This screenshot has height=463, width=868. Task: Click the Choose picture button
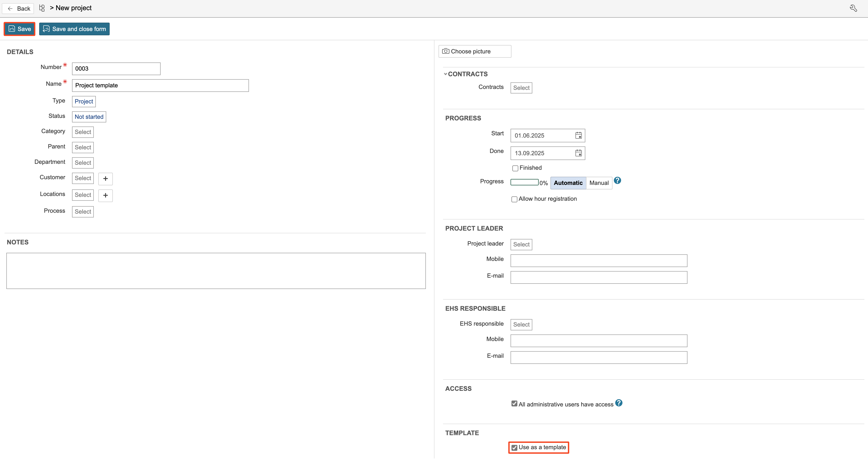475,52
